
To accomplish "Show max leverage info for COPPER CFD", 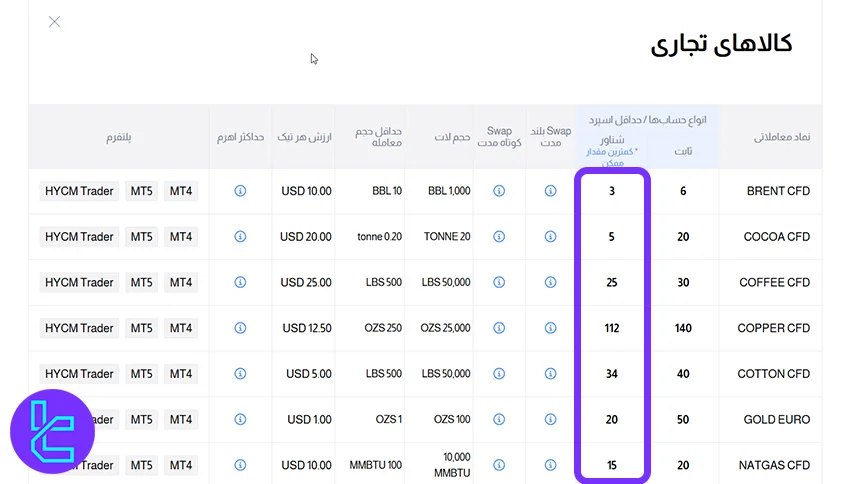I will tap(240, 328).
